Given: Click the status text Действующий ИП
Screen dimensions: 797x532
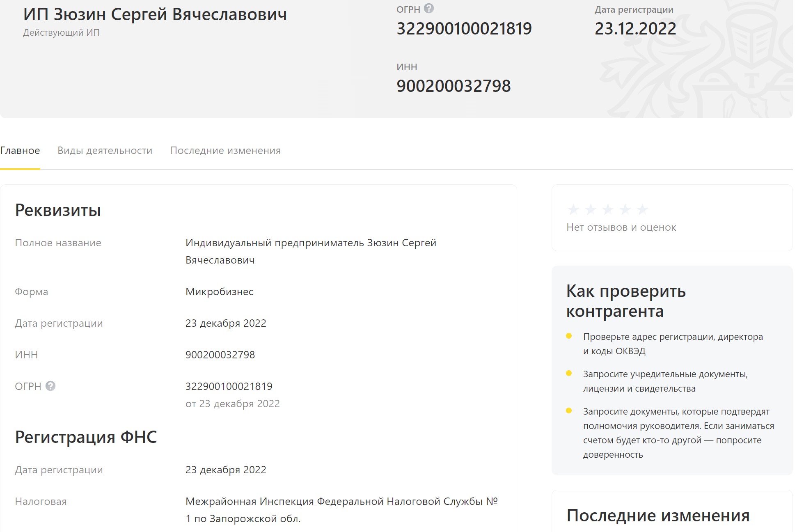Looking at the screenshot, I should [x=61, y=32].
